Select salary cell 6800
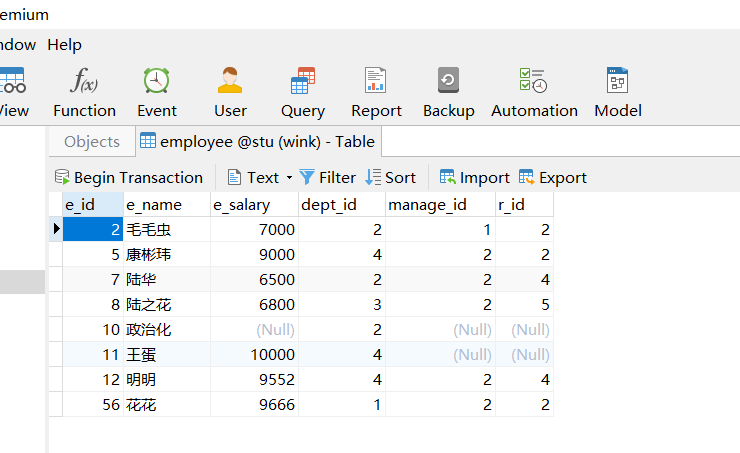Viewport: 740px width, 453px height. [x=254, y=304]
